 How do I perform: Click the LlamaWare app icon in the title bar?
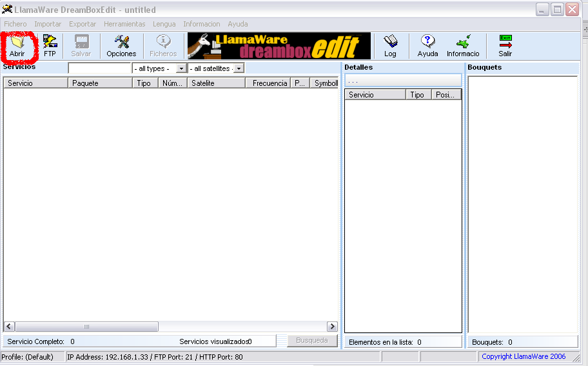click(7, 9)
